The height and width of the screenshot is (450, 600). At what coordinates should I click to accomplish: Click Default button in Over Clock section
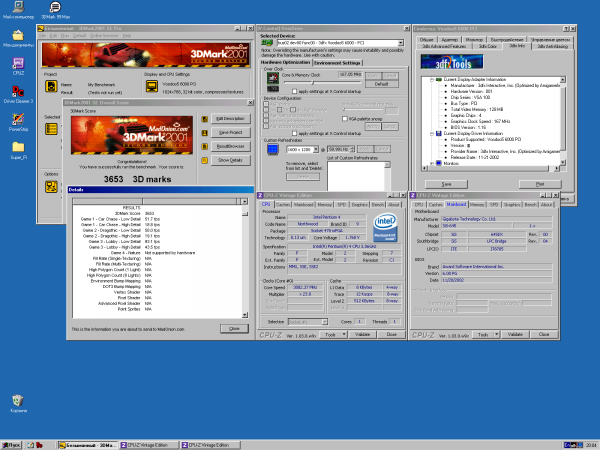coord(382,84)
